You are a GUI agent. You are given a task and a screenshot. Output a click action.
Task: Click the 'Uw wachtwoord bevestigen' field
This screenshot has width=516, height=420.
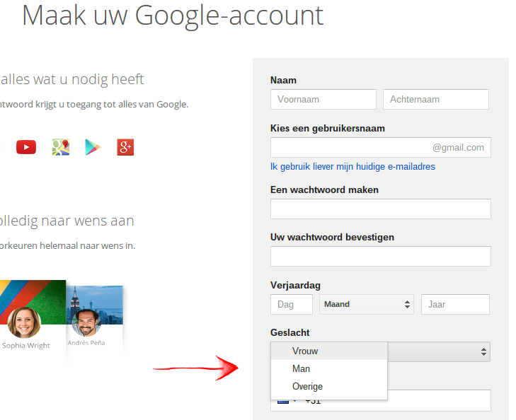(x=380, y=256)
